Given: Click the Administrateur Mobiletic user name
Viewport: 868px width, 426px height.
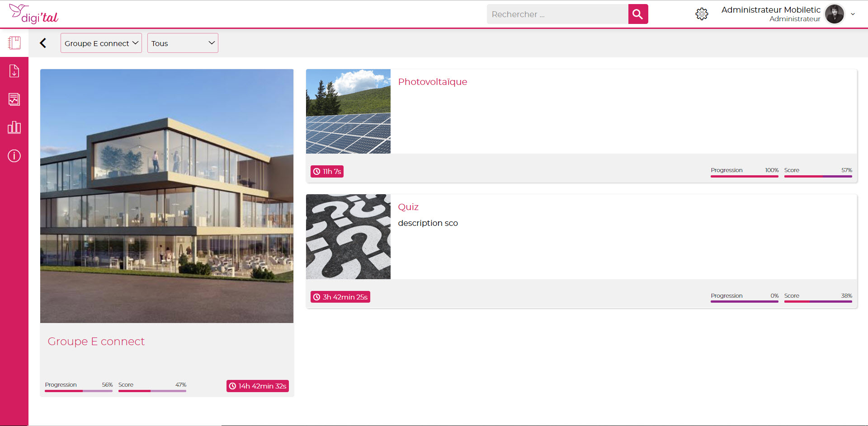Looking at the screenshot, I should point(771,9).
